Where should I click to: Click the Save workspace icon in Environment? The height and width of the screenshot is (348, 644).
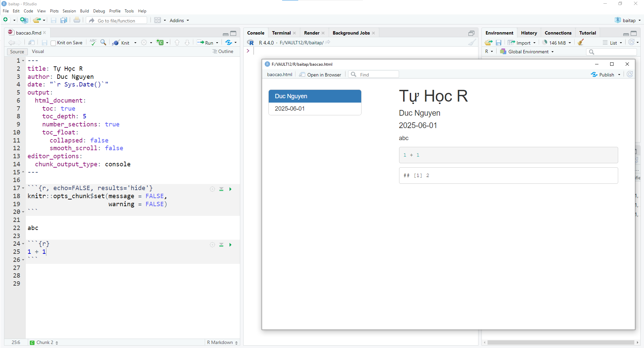pos(499,43)
